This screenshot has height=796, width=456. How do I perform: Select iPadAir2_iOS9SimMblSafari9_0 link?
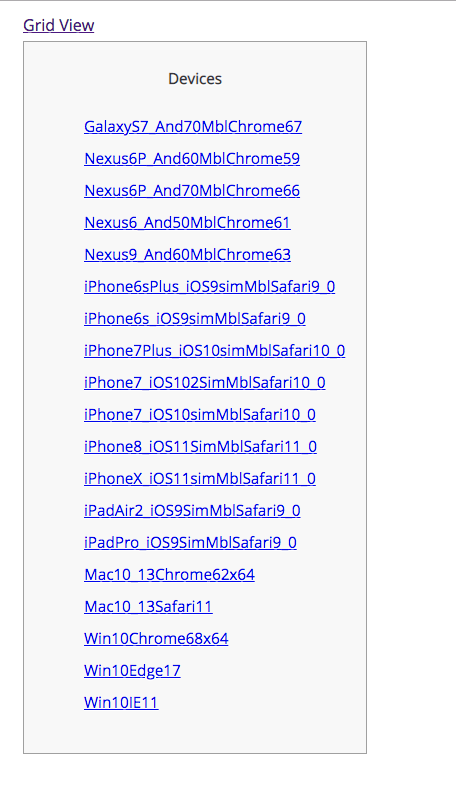pyautogui.click(x=192, y=510)
